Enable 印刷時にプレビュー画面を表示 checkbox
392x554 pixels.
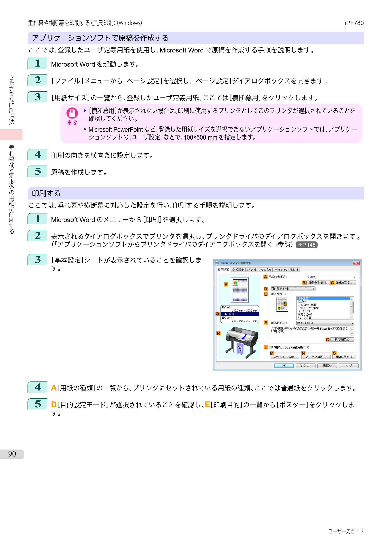270,347
